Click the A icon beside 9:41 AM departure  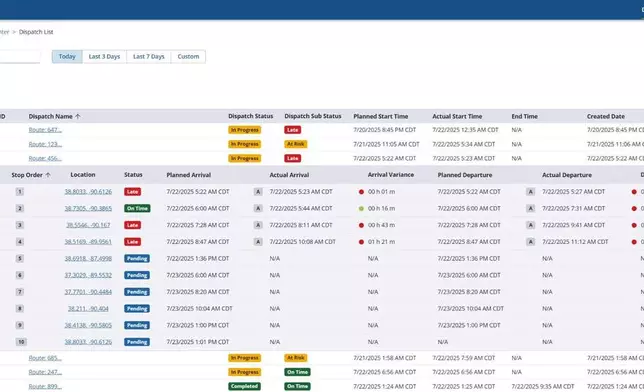[531, 225]
